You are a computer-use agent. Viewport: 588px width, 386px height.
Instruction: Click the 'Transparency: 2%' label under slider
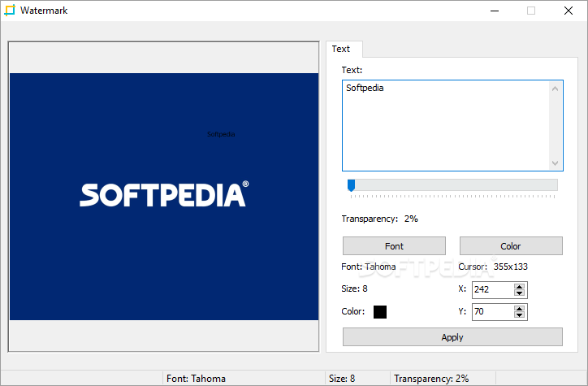click(379, 219)
